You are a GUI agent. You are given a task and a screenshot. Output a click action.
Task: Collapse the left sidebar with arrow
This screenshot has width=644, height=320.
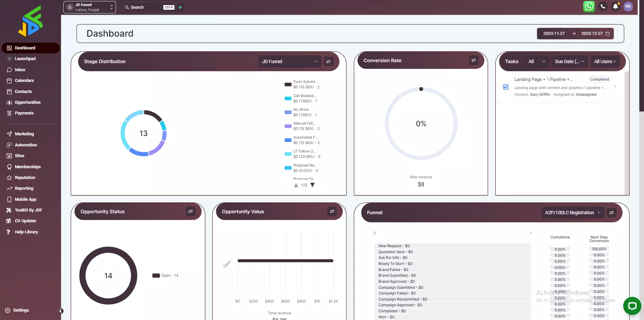(x=61, y=311)
